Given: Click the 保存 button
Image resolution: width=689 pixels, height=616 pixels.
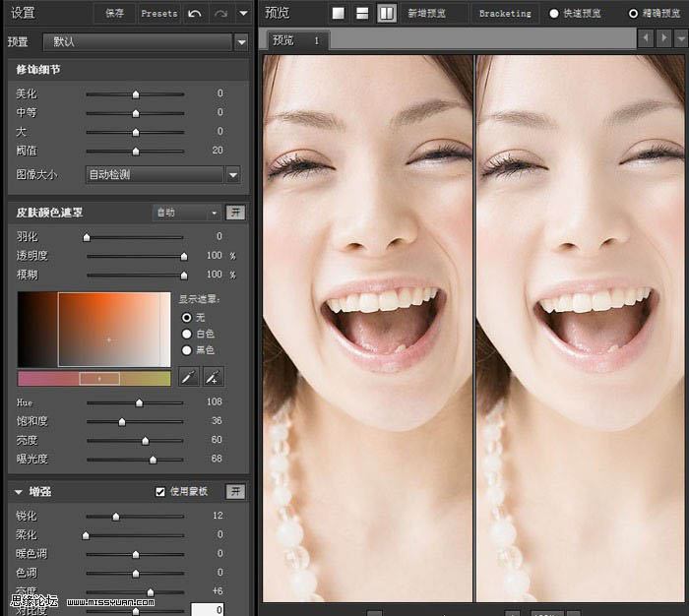Looking at the screenshot, I should (x=115, y=13).
